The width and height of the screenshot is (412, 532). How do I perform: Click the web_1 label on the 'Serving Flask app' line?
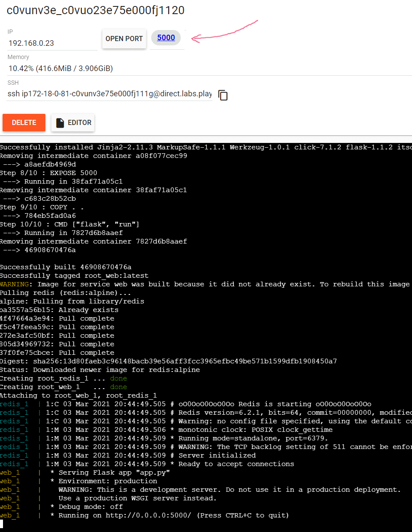point(10,473)
